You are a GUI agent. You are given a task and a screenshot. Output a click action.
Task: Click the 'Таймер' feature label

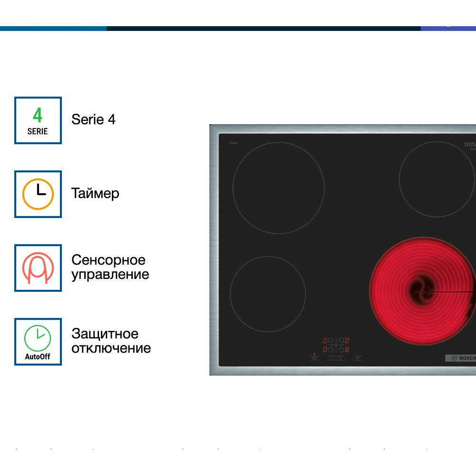pos(95,194)
